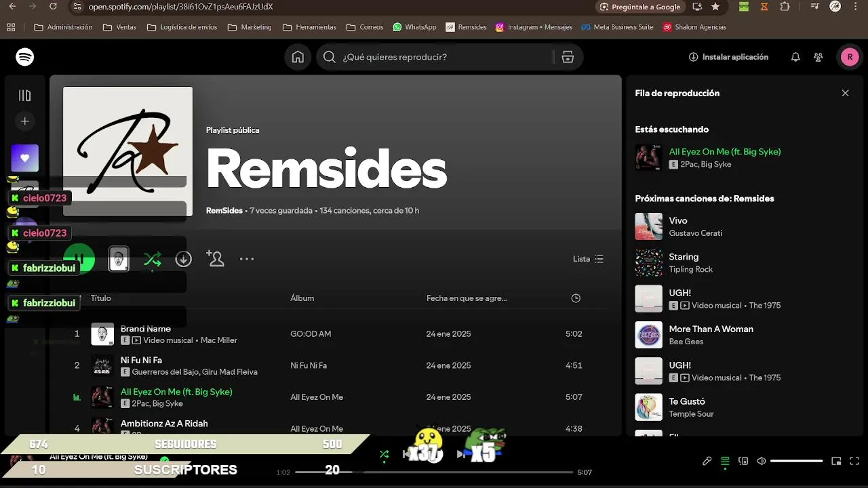Expand Your Library sidebar
The image size is (868, 488).
tap(25, 96)
